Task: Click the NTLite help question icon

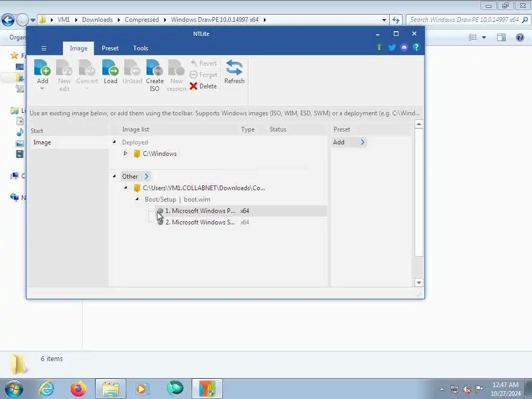Action: [416, 47]
